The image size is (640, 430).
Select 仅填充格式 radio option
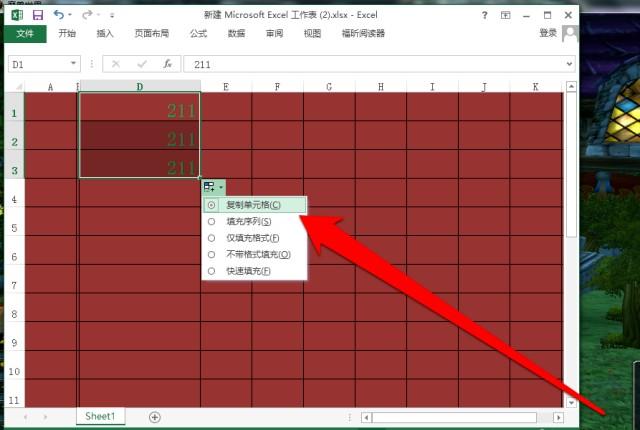(254, 238)
